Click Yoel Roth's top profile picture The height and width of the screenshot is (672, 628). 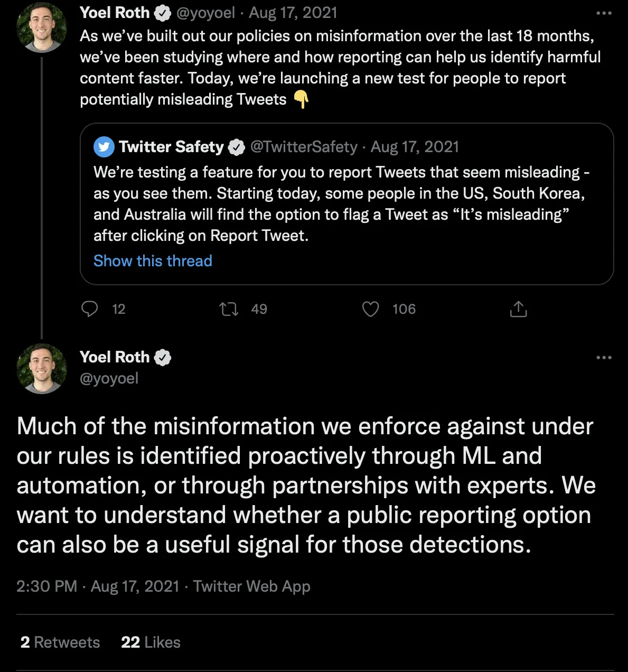coord(42,27)
